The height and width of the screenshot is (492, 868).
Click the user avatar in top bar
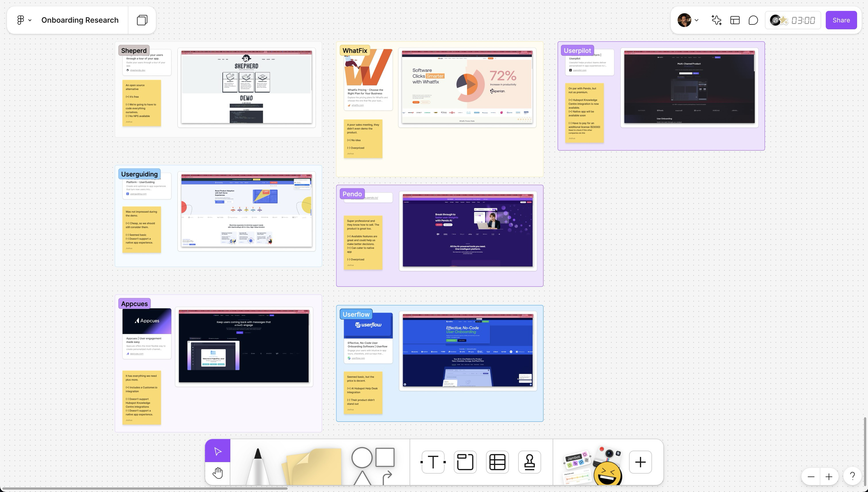(x=684, y=20)
